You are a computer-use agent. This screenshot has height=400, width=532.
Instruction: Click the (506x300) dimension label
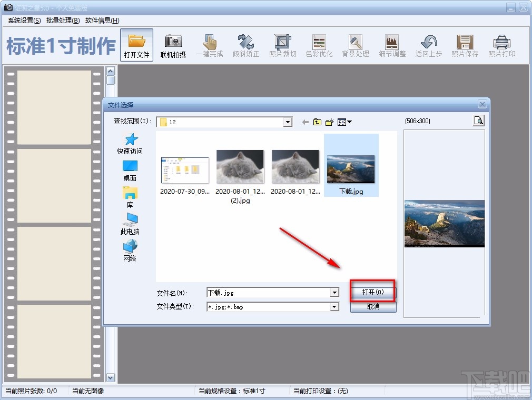click(418, 121)
